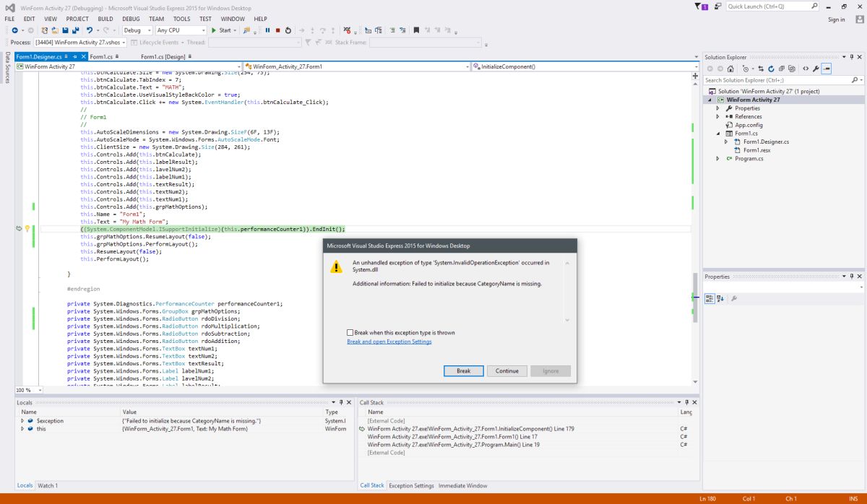Click the Data Sources side tab
The height and width of the screenshot is (504, 867).
(x=7, y=68)
